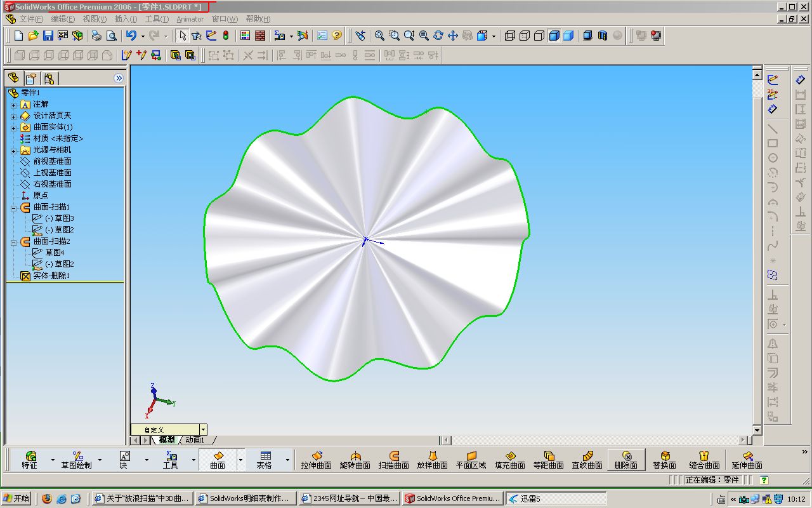812x508 pixels.
Task: Open the Edit Color palette icon
Action: (x=245, y=36)
